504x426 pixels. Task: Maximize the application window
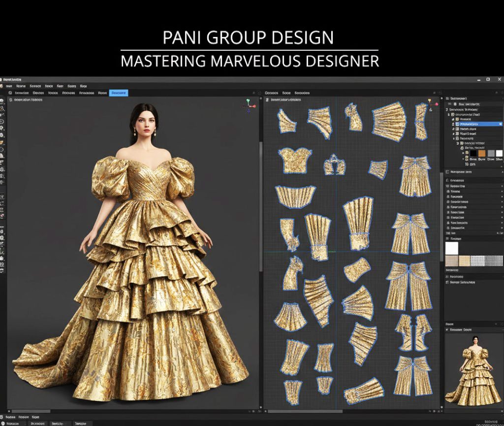488,79
